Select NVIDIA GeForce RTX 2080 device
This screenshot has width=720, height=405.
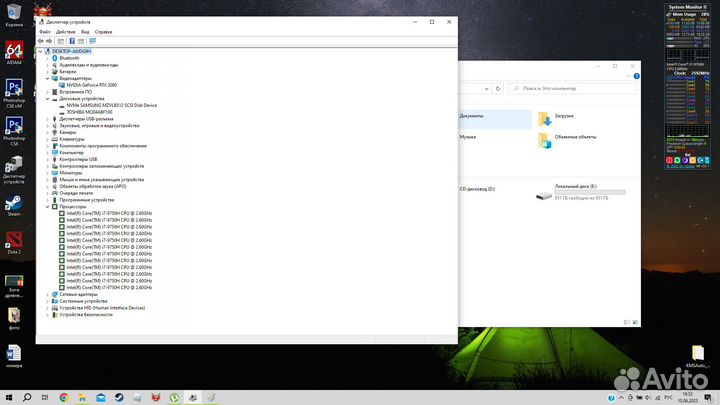91,85
